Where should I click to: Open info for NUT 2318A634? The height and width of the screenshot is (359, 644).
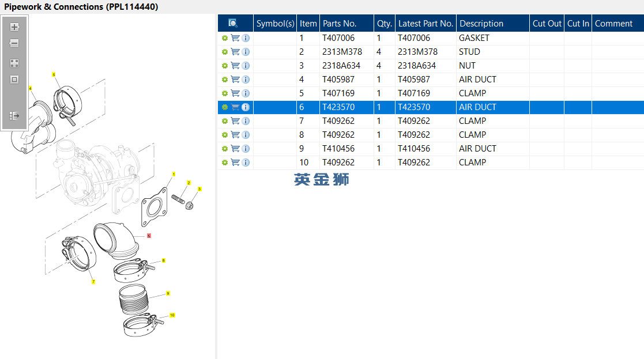246,66
